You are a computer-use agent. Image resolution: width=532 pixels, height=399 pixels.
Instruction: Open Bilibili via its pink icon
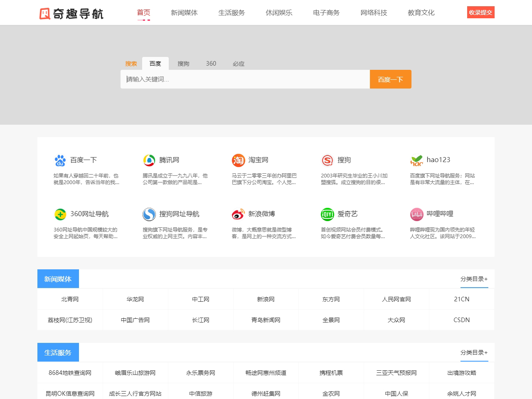click(416, 214)
